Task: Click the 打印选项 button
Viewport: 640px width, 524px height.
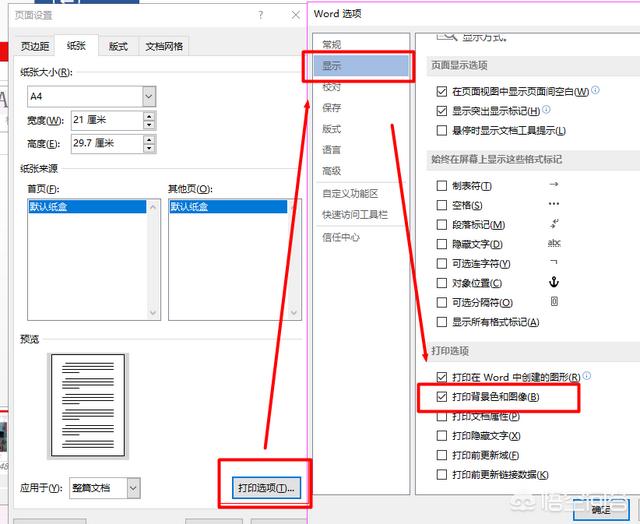Action: click(x=266, y=488)
